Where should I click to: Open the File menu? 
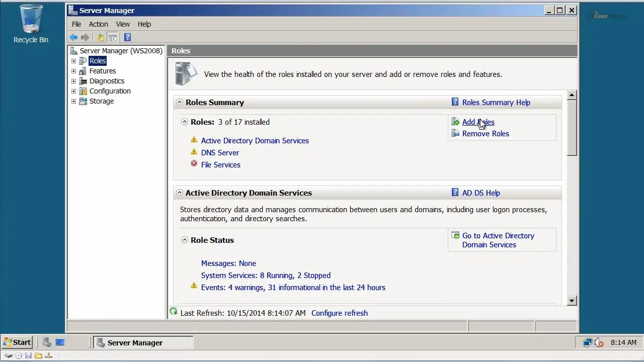[x=76, y=24]
